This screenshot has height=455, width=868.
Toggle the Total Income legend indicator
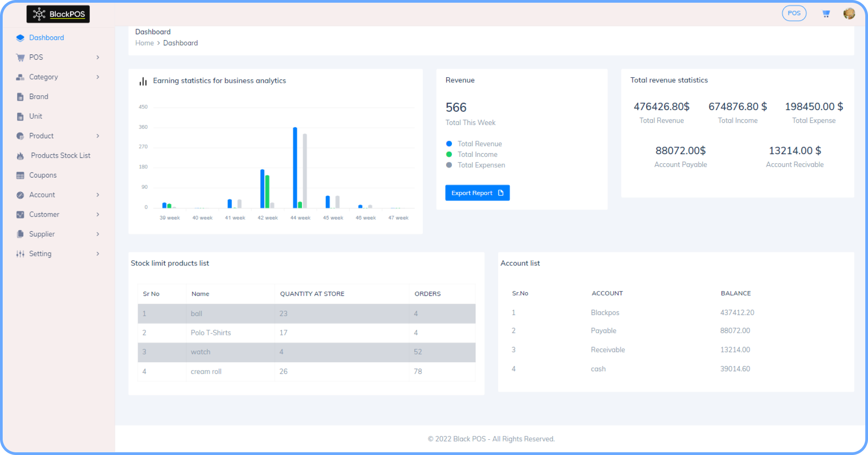(449, 154)
